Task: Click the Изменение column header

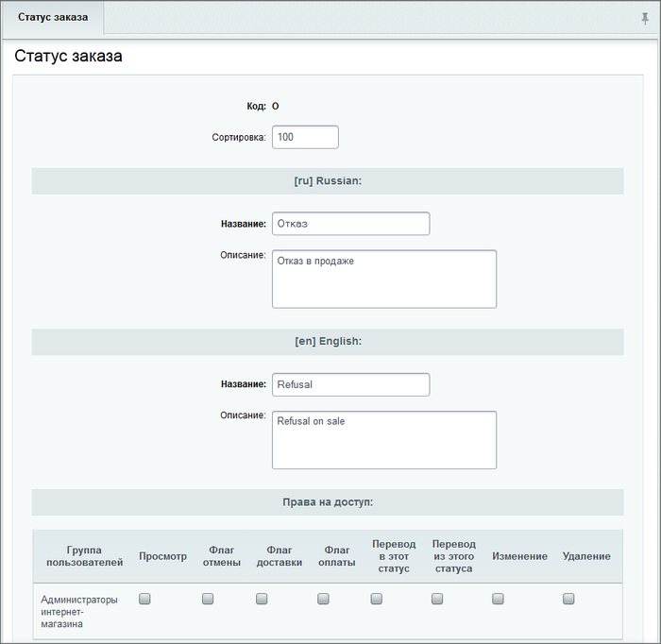Action: click(x=519, y=556)
